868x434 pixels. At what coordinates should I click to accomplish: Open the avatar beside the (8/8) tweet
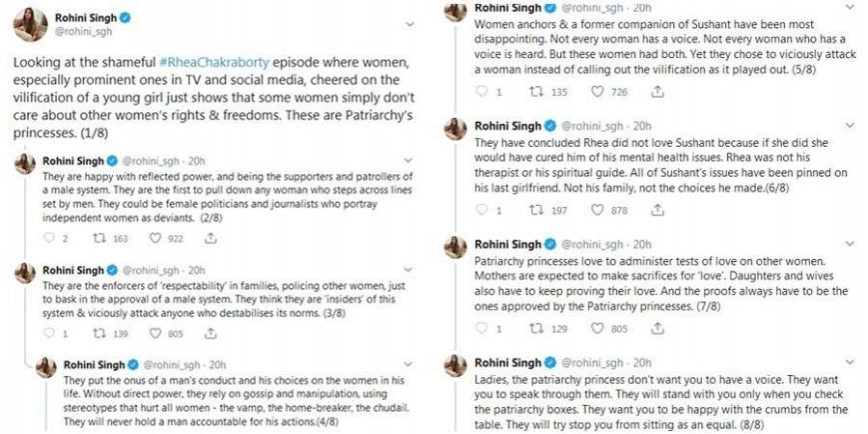point(456,366)
